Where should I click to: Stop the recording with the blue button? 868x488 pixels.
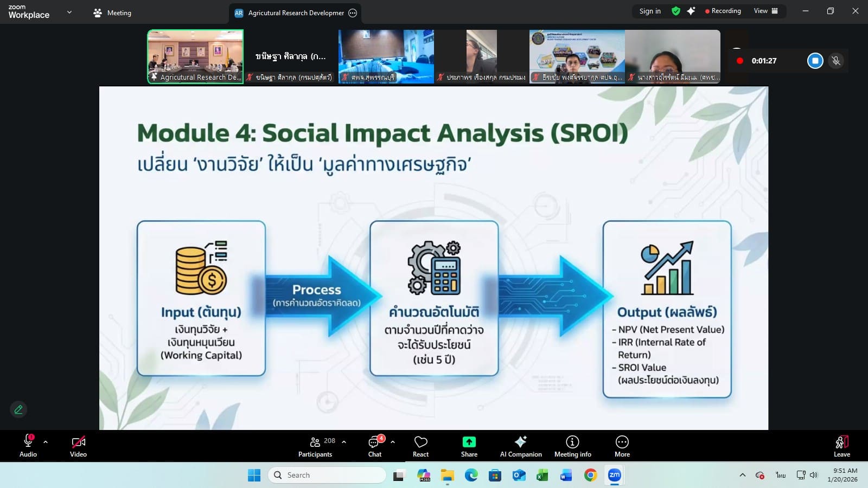[x=815, y=61]
